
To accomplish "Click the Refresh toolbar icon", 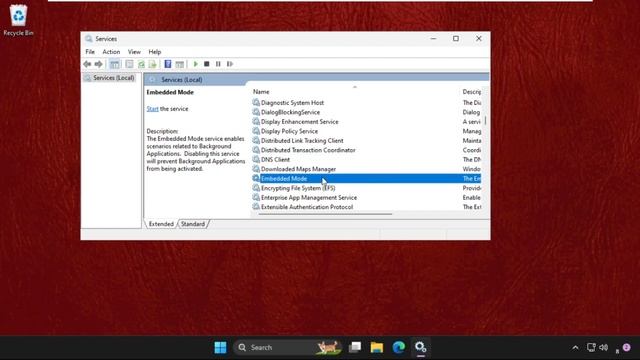I will pos(141,64).
